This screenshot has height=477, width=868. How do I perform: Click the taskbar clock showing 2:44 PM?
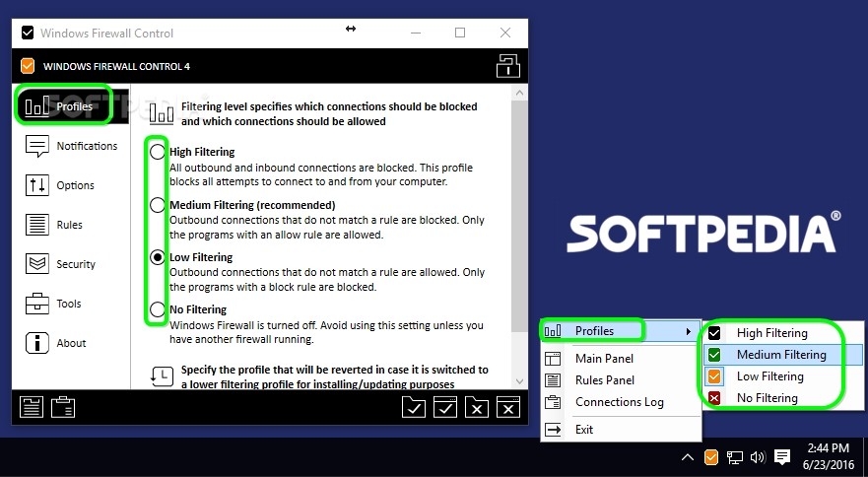click(829, 456)
